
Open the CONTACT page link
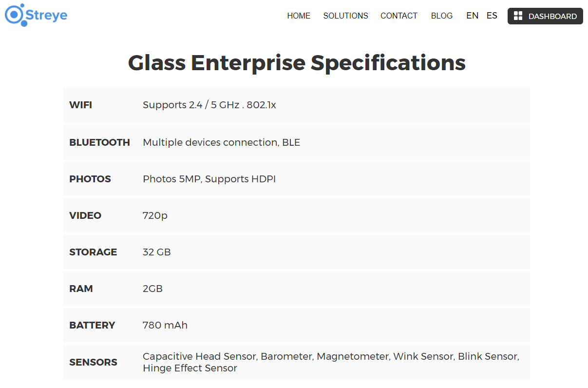point(399,16)
